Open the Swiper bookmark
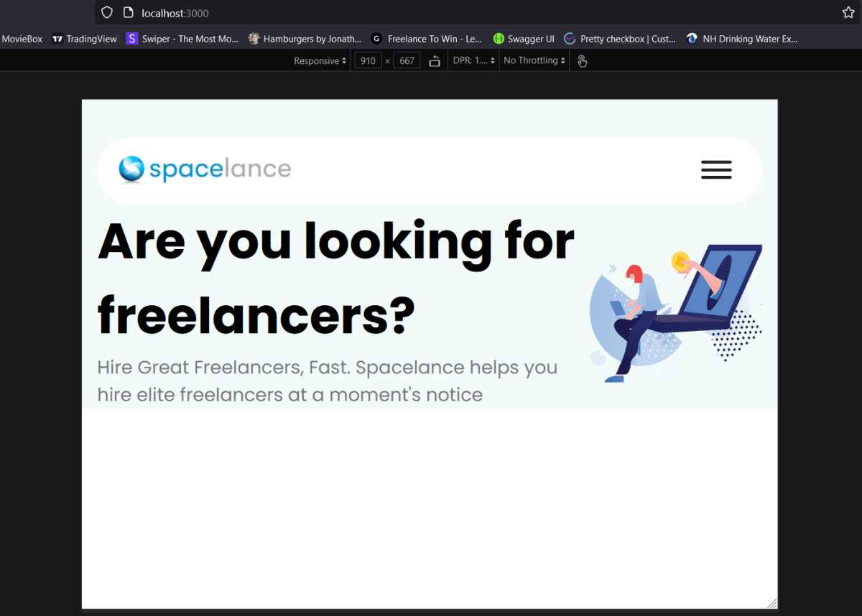Viewport: 862px width, 616px height. coord(182,39)
